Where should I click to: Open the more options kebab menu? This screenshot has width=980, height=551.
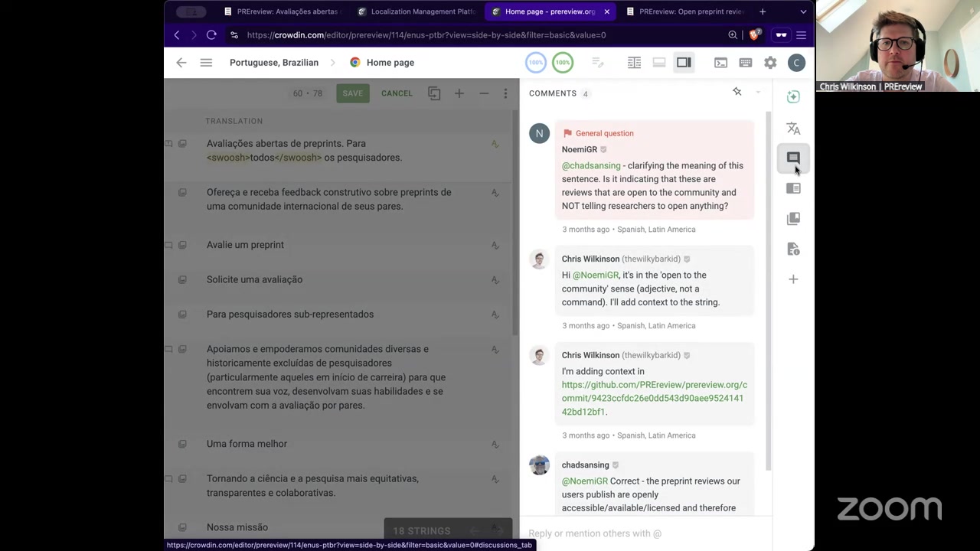505,93
